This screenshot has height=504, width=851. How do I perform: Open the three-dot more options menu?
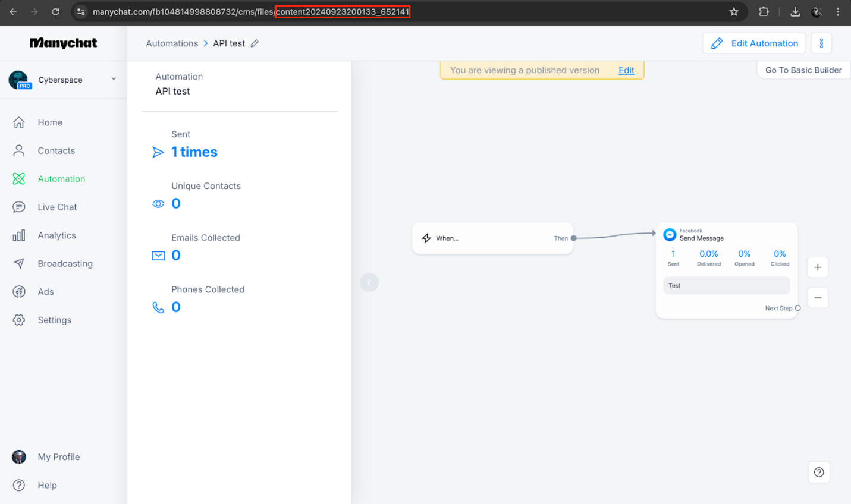point(821,43)
